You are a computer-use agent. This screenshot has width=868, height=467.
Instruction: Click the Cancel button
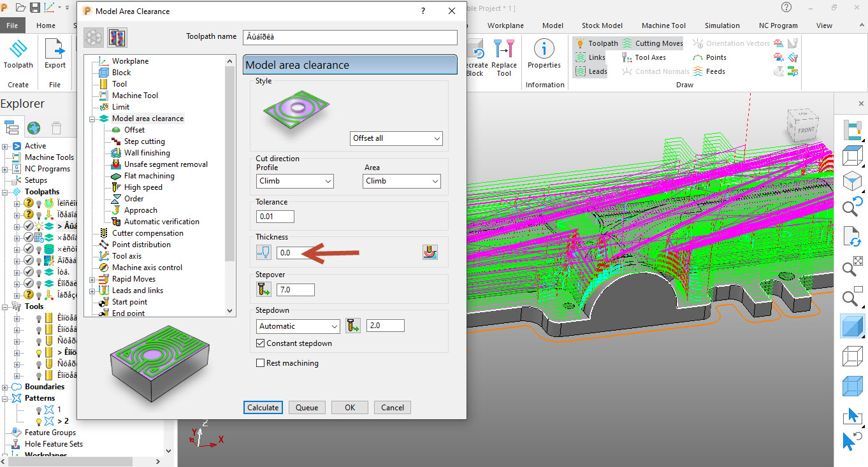(393, 408)
